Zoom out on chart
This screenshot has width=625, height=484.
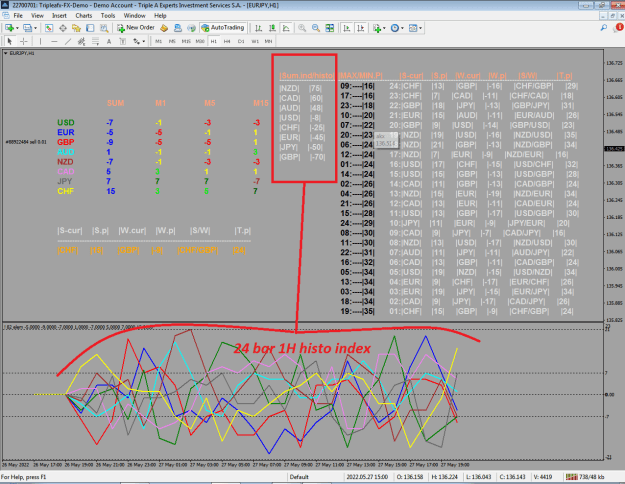316,28
